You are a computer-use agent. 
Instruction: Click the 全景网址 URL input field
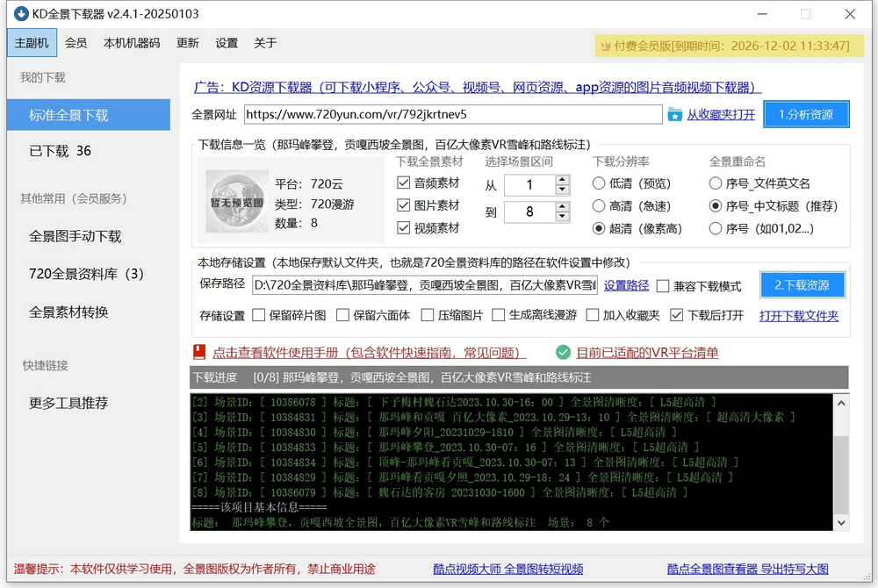click(x=453, y=114)
